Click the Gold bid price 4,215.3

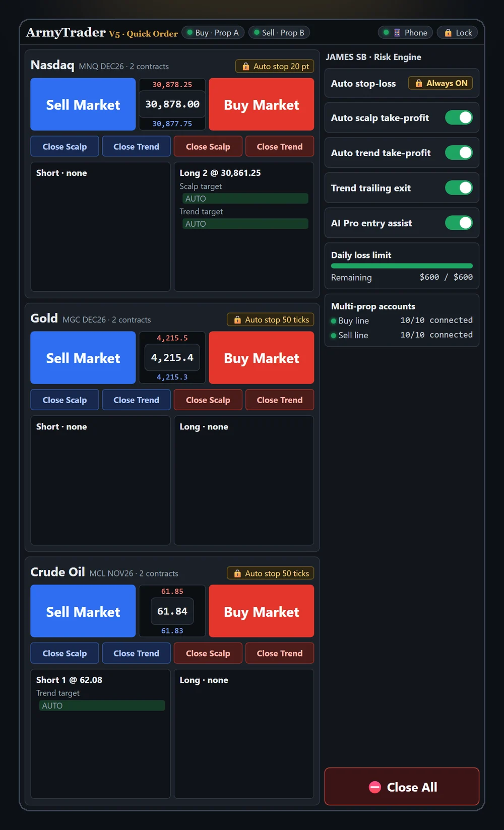click(x=172, y=377)
